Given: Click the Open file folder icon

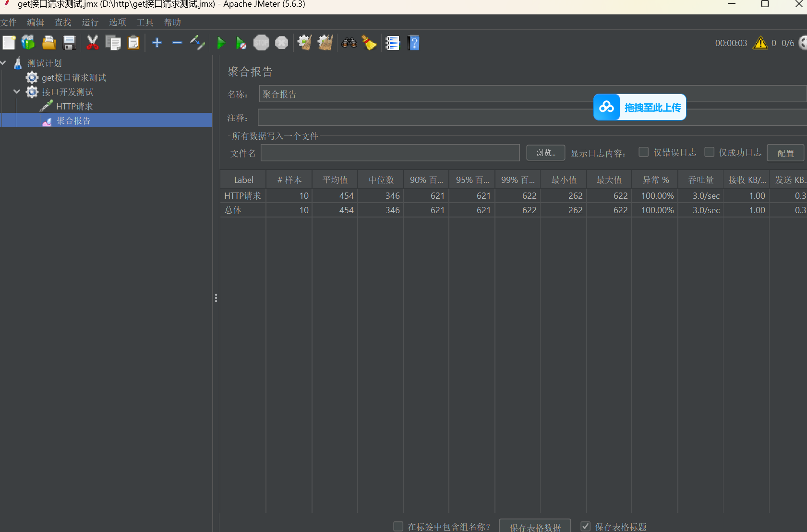Looking at the screenshot, I should click(x=49, y=43).
